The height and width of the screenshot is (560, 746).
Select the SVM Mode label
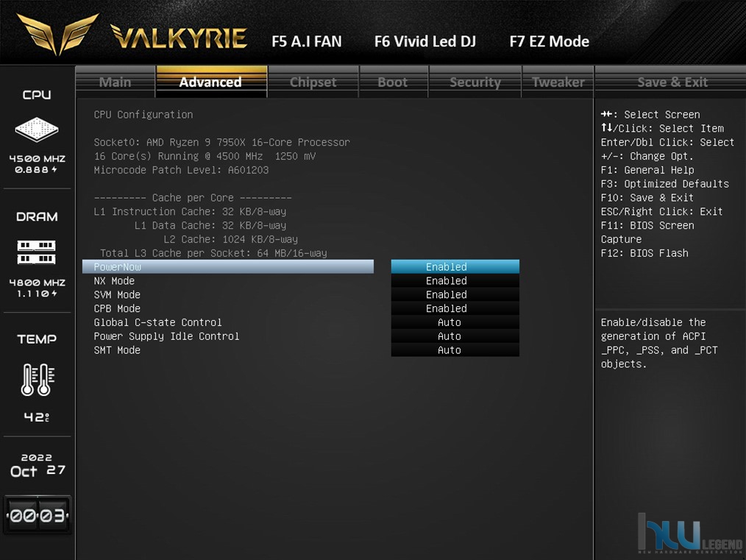coord(117,294)
